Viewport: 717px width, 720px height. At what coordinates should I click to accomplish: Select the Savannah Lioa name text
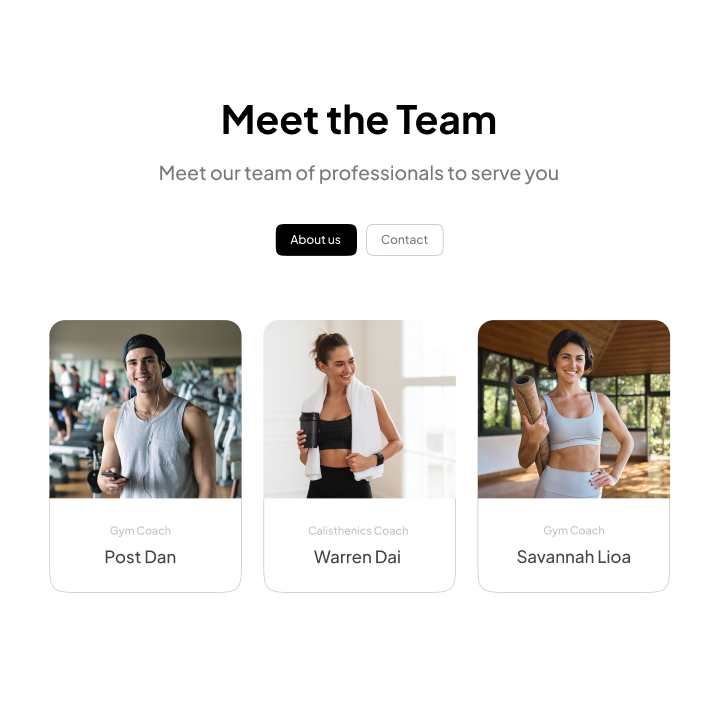pos(574,557)
